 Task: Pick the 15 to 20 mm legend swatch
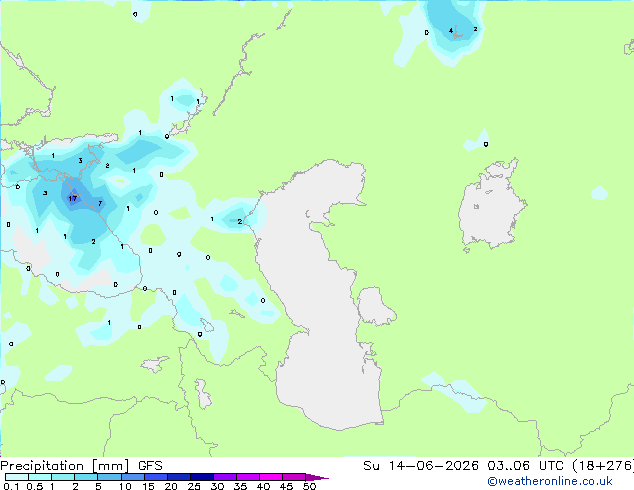coord(155,477)
